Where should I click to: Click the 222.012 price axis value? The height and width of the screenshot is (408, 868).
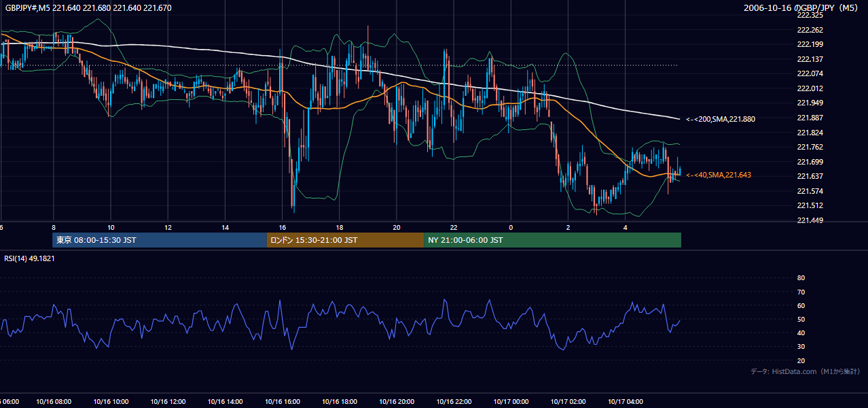[810, 88]
